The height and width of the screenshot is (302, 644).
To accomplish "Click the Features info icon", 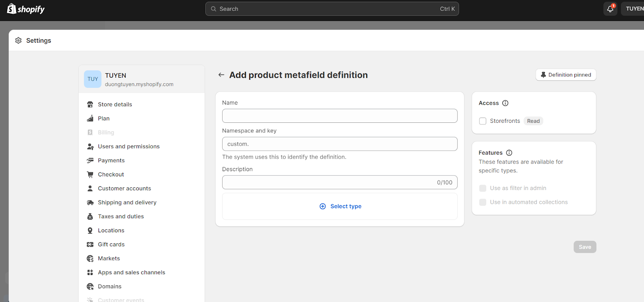I will tap(509, 153).
